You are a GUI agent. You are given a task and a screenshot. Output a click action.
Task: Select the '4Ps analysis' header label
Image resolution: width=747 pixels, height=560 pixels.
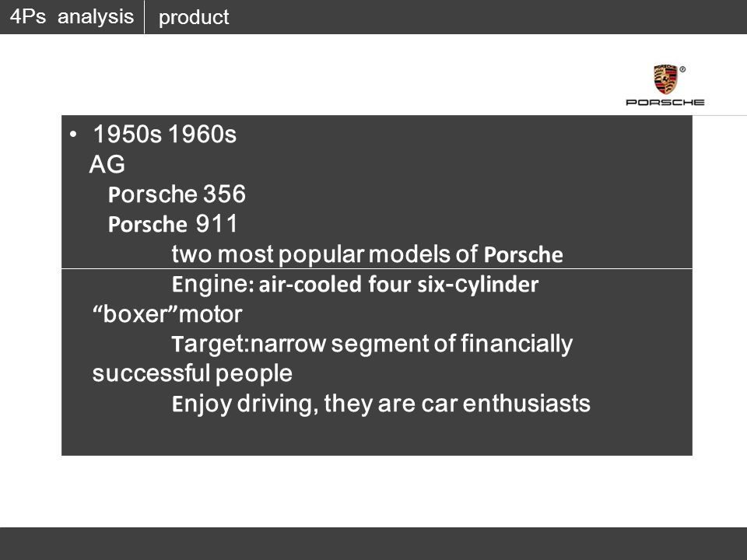[x=72, y=16]
